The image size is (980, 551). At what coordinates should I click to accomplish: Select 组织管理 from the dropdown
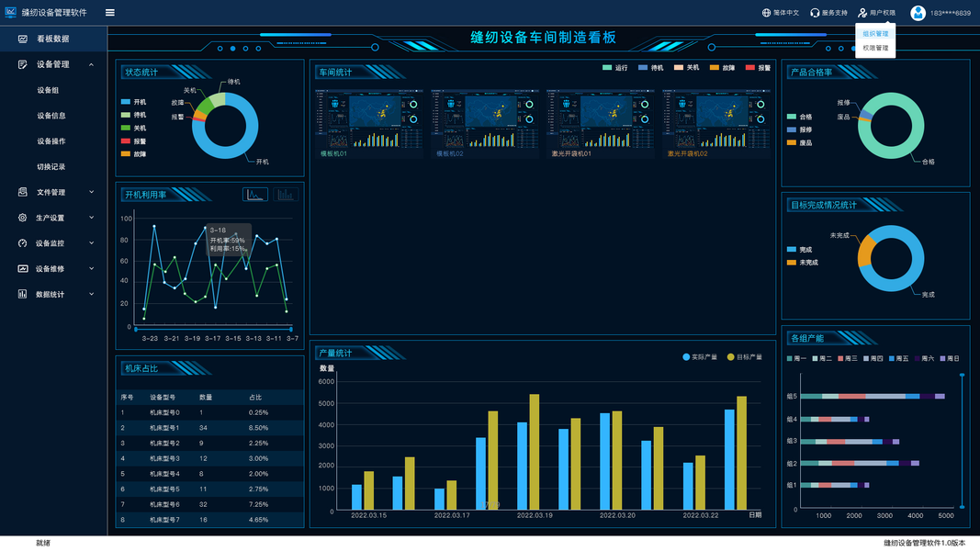pos(875,34)
